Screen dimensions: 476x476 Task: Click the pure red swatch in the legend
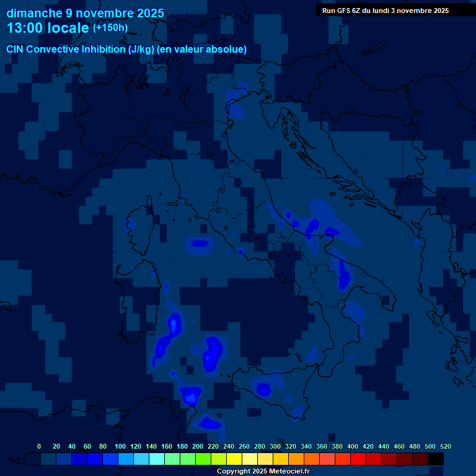pyautogui.click(x=358, y=459)
